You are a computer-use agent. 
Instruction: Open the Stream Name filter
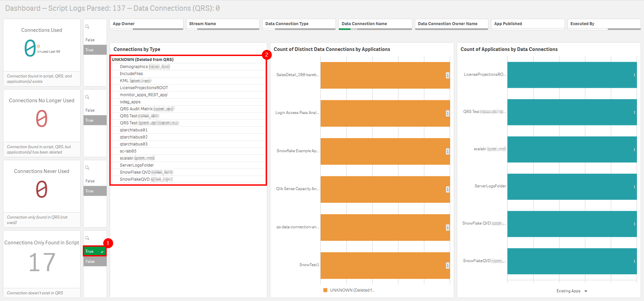pos(222,24)
